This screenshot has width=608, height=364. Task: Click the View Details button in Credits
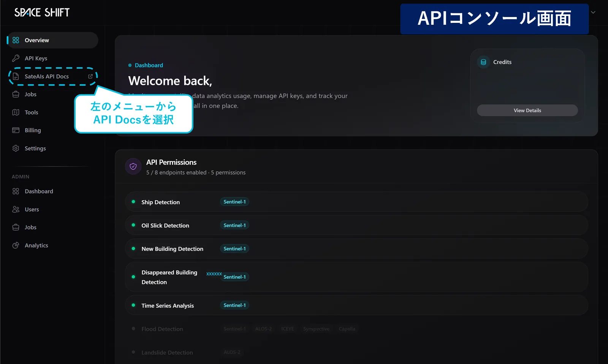pyautogui.click(x=527, y=110)
